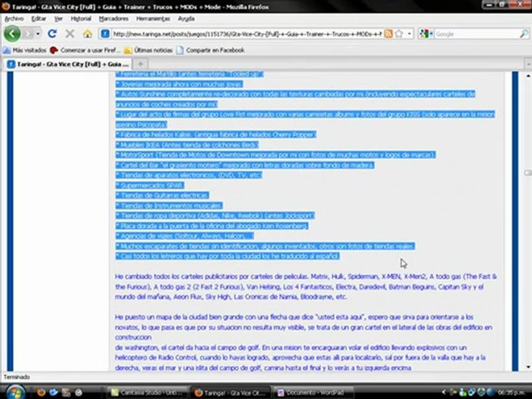The image size is (532, 399).
Task: Switch to the Camtasia Studio taskbar button
Action: [x=147, y=392]
